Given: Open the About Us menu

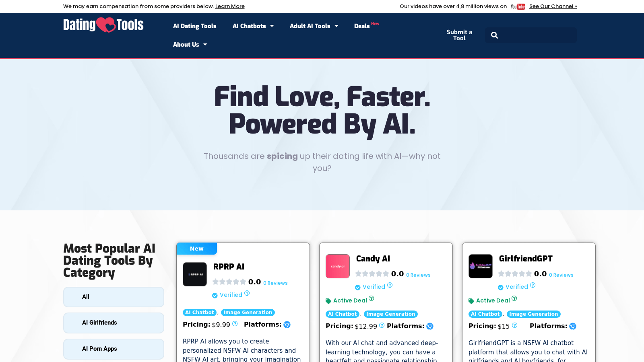Looking at the screenshot, I should [x=186, y=45].
